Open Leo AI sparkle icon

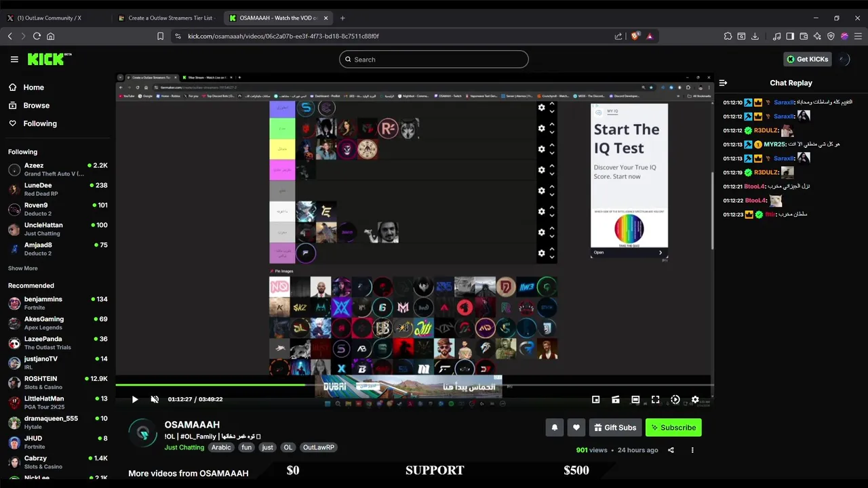pos(817,36)
